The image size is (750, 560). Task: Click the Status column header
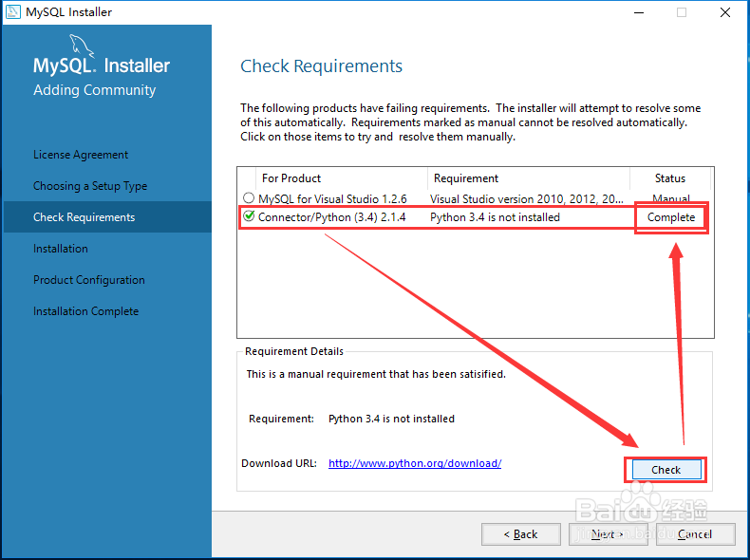click(x=670, y=178)
